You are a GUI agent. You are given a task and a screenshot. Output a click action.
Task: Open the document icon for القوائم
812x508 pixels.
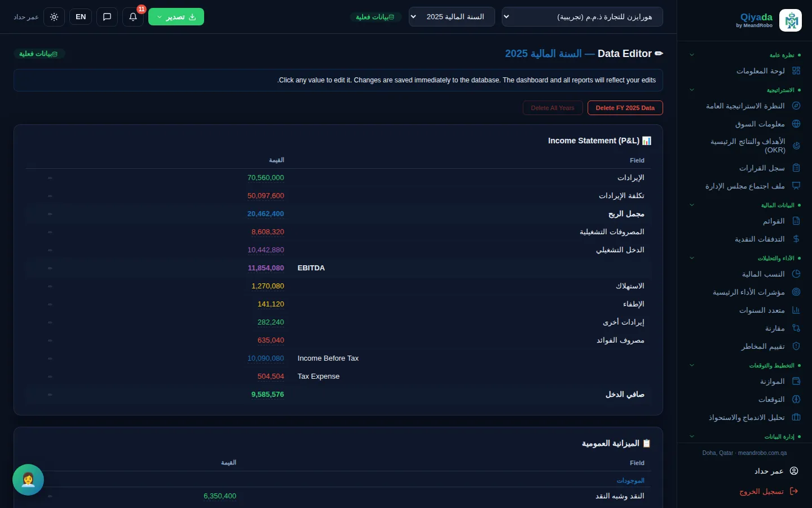(x=796, y=221)
